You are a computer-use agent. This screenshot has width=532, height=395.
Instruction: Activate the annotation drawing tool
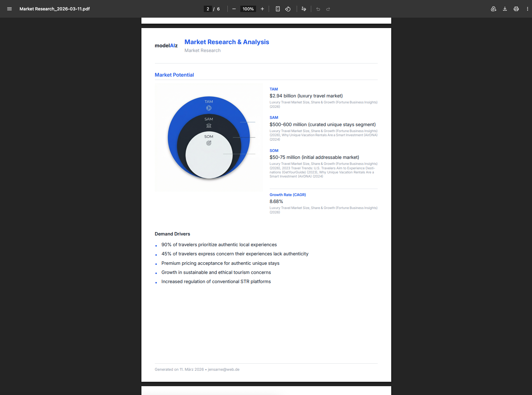(303, 9)
